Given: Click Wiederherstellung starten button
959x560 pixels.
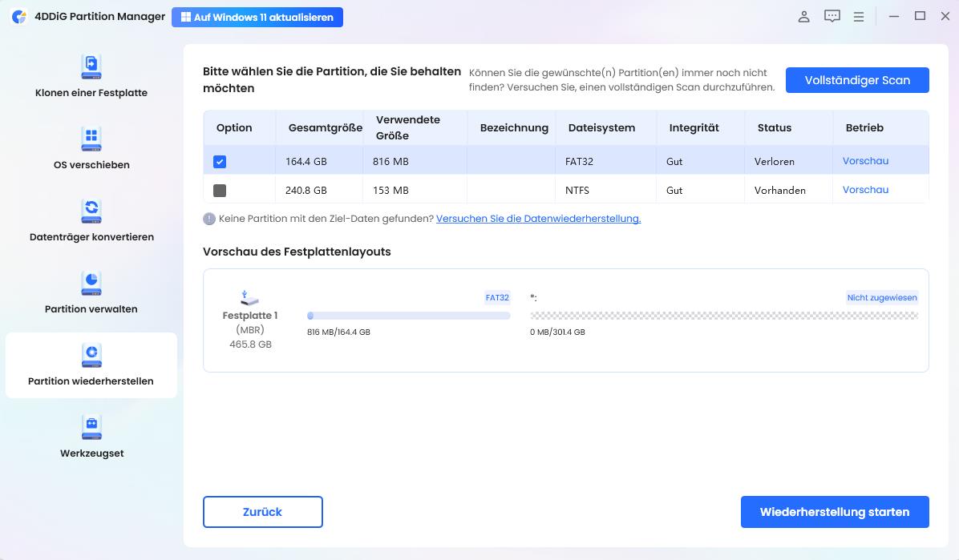Looking at the screenshot, I should click(834, 512).
